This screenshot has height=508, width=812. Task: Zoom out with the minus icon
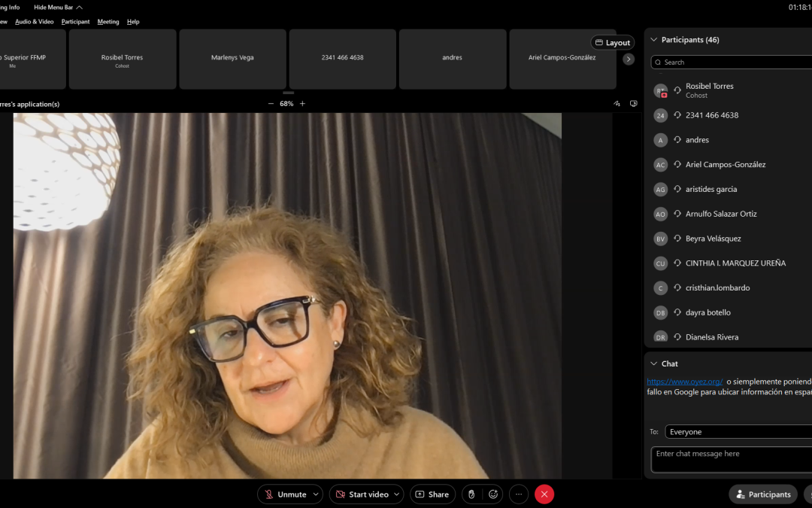(x=271, y=104)
